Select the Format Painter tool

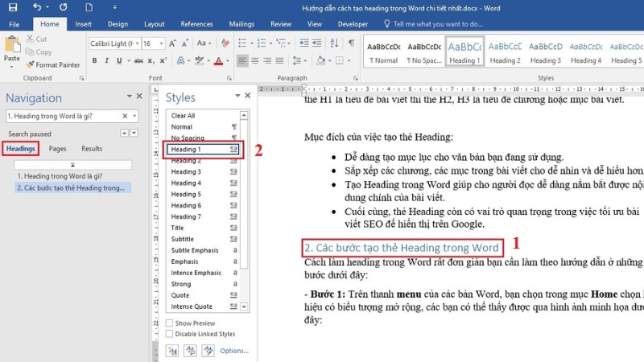53,65
